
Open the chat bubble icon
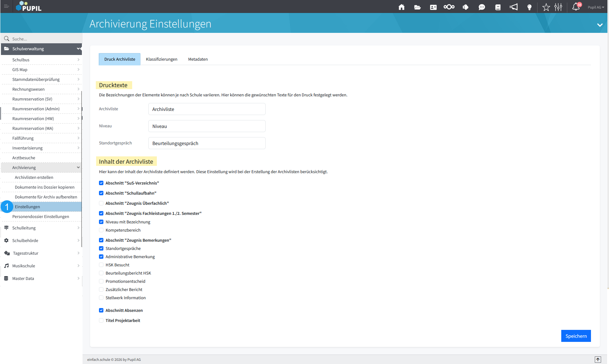coord(482,7)
